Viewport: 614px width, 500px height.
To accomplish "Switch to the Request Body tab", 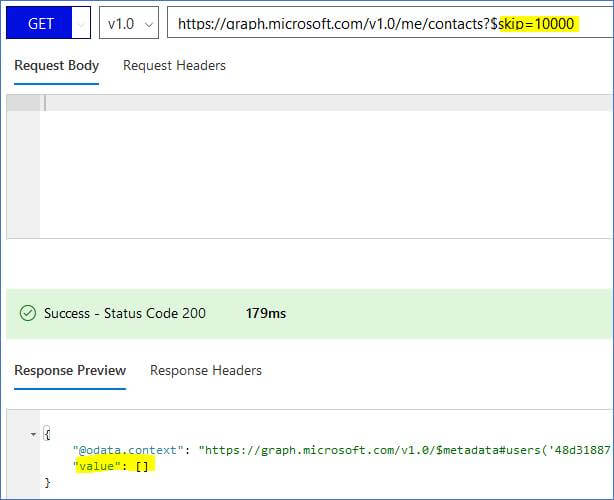I will coord(57,66).
